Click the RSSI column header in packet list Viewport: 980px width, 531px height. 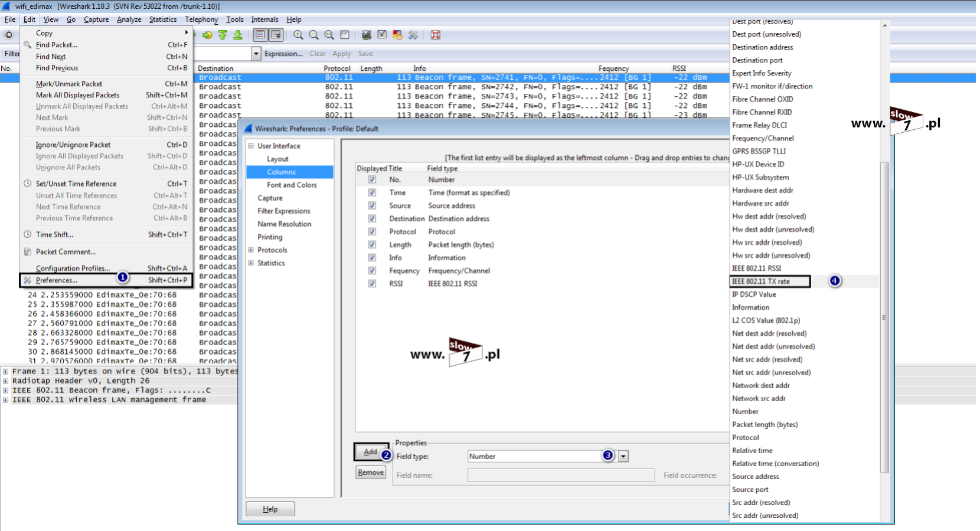tap(680, 68)
